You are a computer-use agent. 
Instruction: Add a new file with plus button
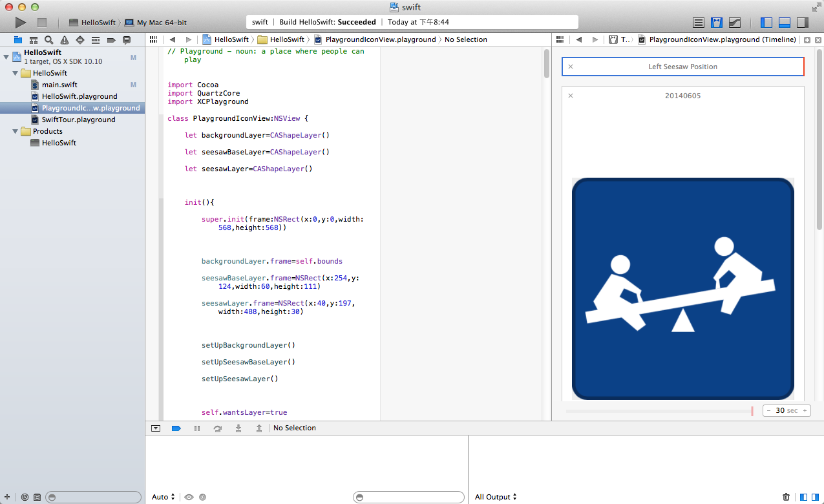point(7,497)
